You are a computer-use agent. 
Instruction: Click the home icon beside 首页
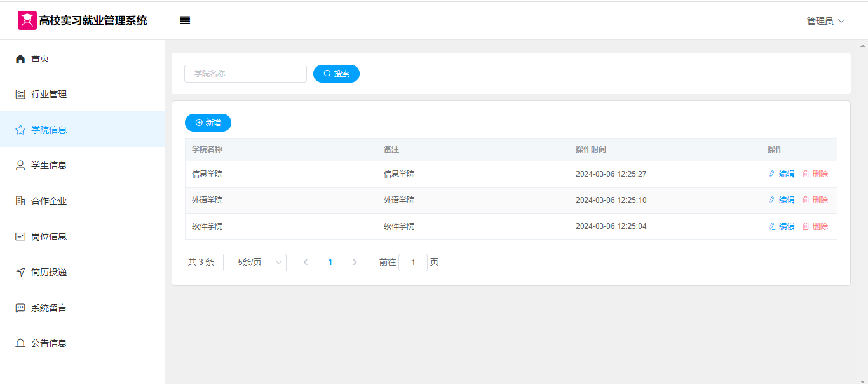click(x=20, y=59)
